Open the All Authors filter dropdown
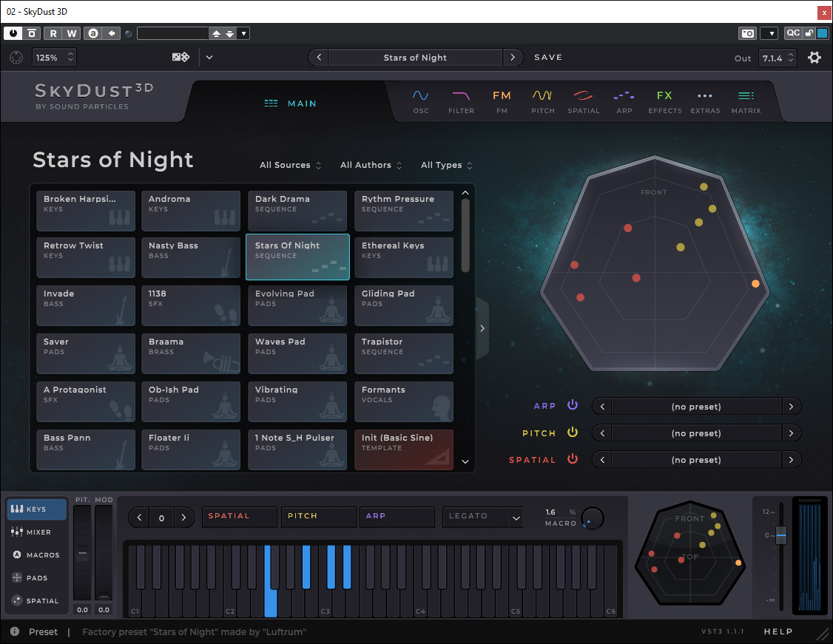The height and width of the screenshot is (644, 833). point(371,166)
